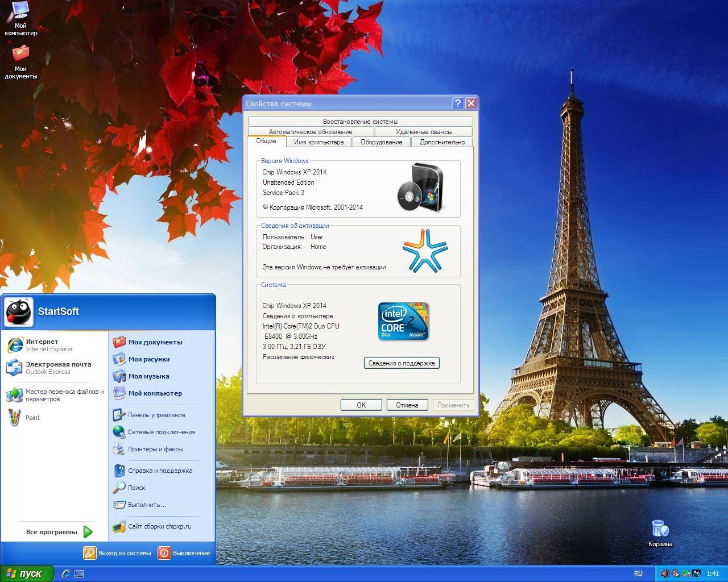Screen dimensions: 728x582
Task: Click the Intel Core 2 Duo logo
Action: pos(403,321)
